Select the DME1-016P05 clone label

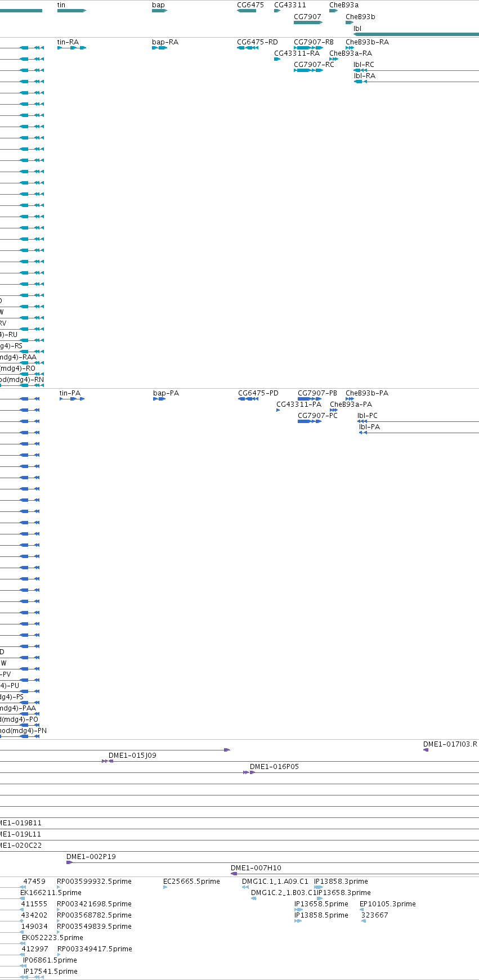(274, 767)
